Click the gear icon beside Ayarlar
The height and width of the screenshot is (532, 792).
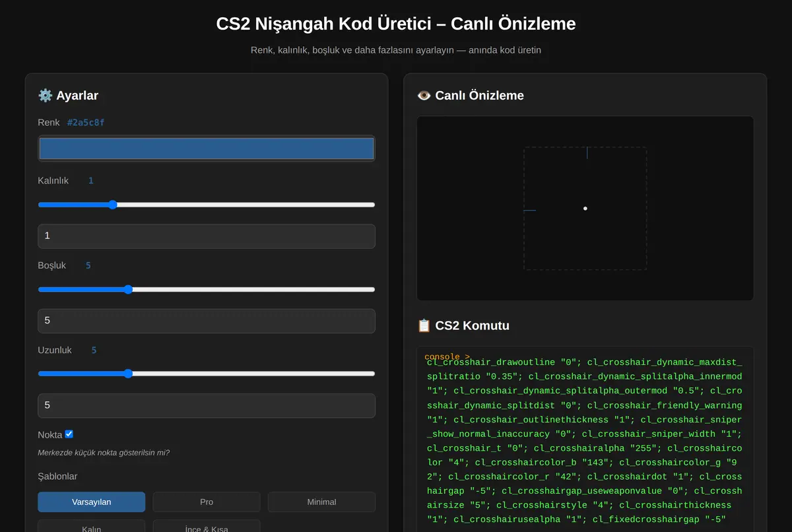45,96
